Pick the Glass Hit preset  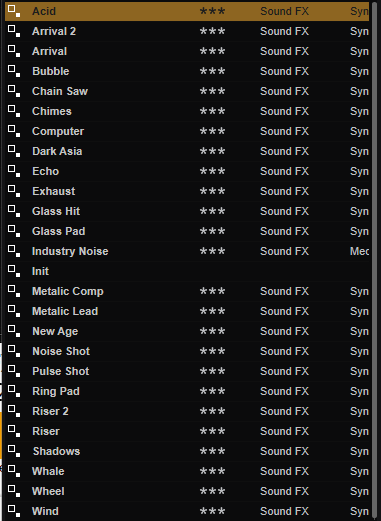[x=56, y=211]
